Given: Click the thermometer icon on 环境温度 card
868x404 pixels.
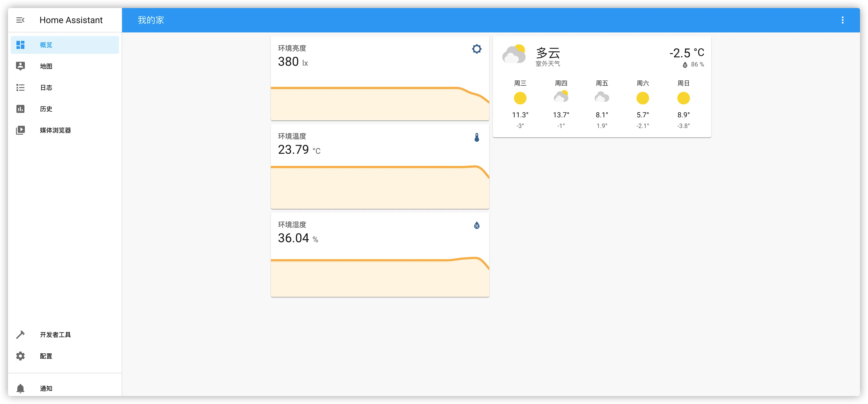Looking at the screenshot, I should [x=476, y=137].
